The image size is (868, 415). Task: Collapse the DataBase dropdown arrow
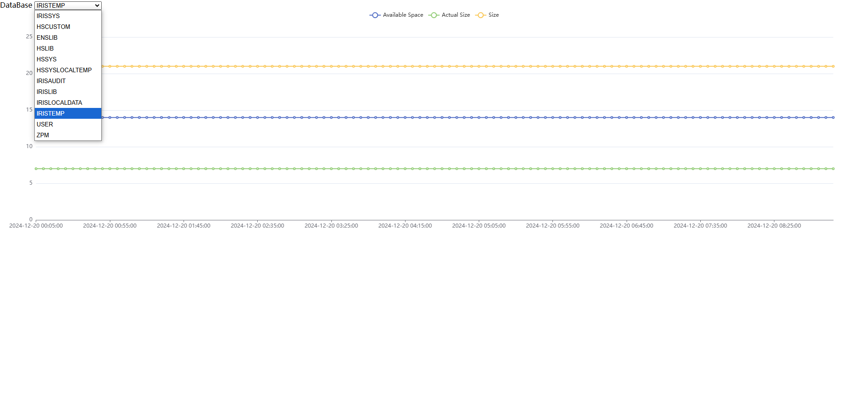pos(97,5)
